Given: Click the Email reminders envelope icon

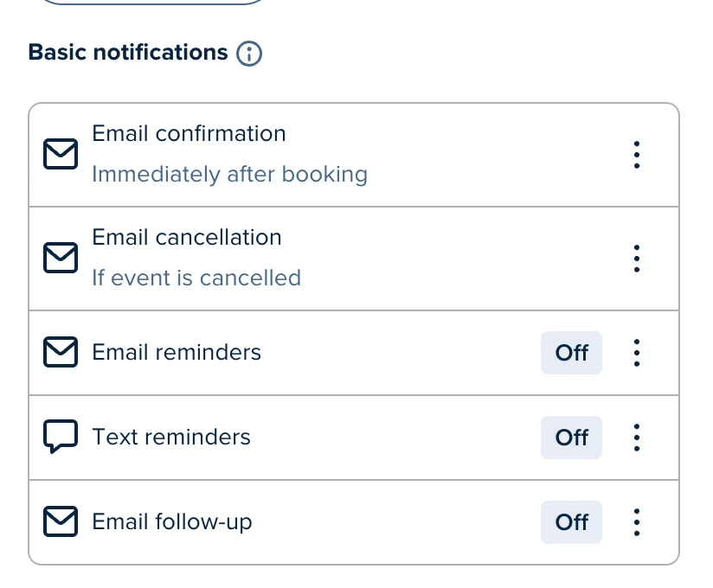Looking at the screenshot, I should click(x=61, y=352).
